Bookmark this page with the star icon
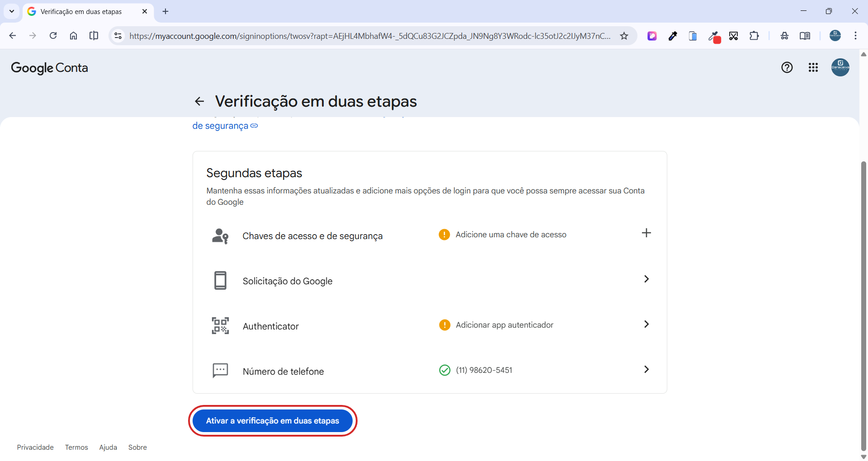868x461 pixels. click(624, 36)
